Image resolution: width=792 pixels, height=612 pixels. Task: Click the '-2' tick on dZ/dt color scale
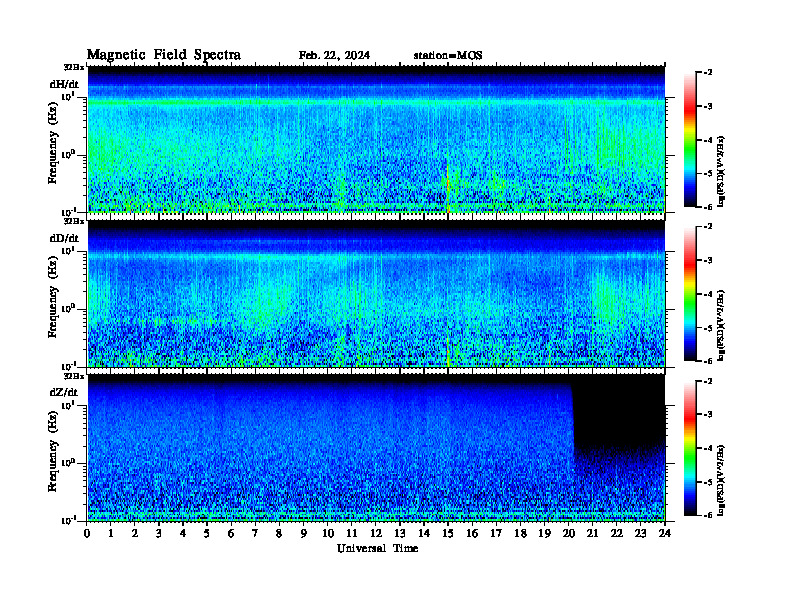click(708, 381)
